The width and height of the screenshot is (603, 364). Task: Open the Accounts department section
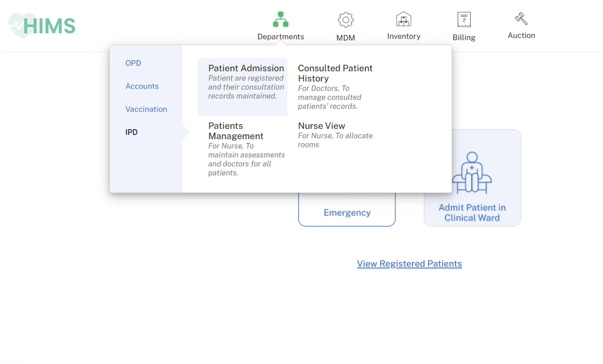click(142, 86)
